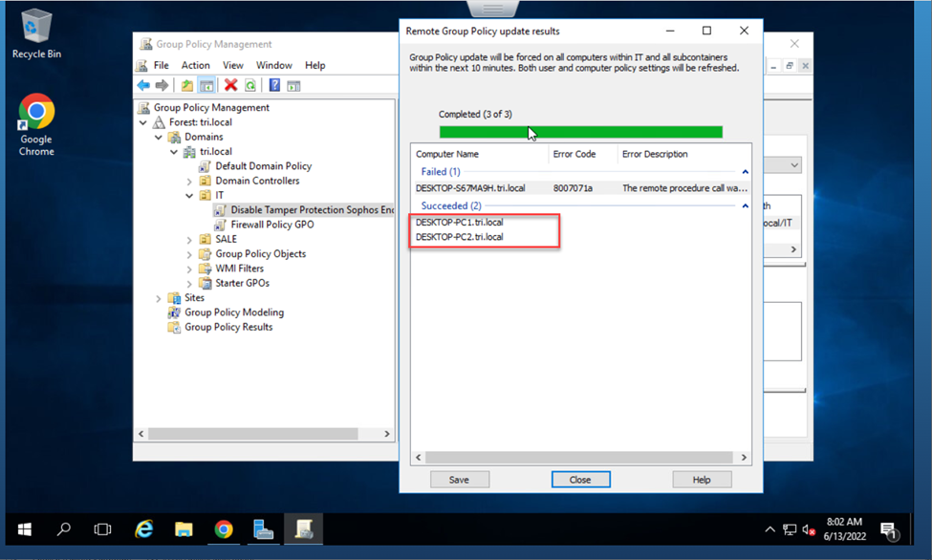The height and width of the screenshot is (560, 932).
Task: Click the network tray icon
Action: point(790,529)
